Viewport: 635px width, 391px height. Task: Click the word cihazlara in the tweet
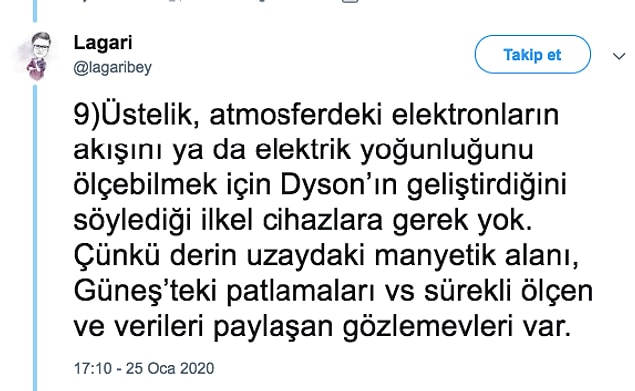click(323, 220)
